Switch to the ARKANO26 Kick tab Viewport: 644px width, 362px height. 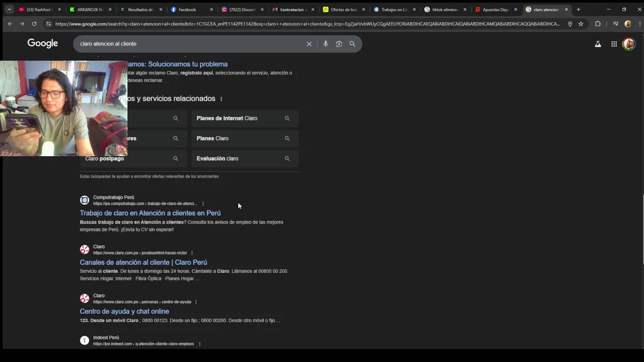pyautogui.click(x=91, y=10)
